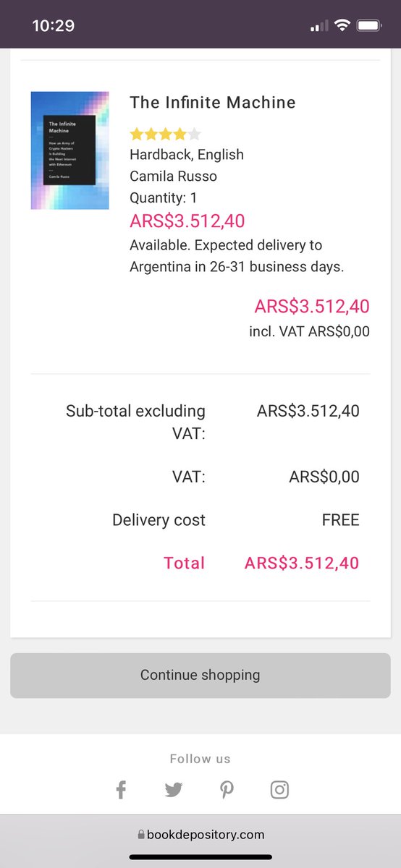This screenshot has width=401, height=868.
Task: Tap the cellular signal bars icon
Action: pos(318,26)
